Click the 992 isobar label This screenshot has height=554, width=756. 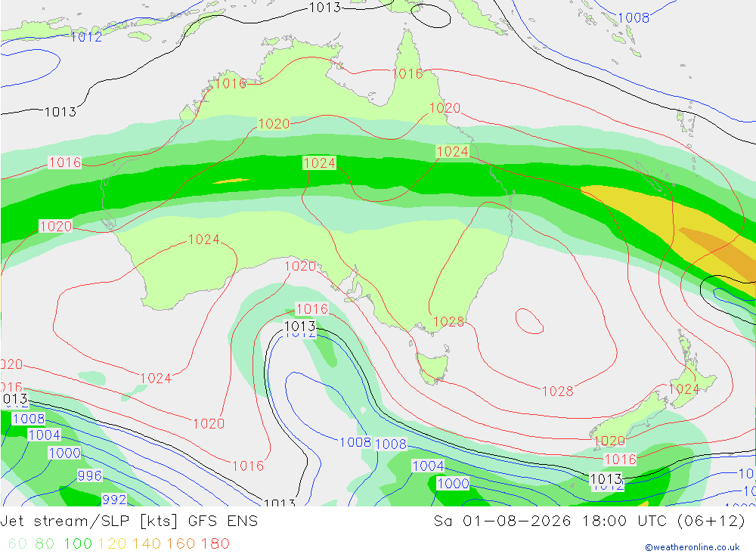(114, 500)
